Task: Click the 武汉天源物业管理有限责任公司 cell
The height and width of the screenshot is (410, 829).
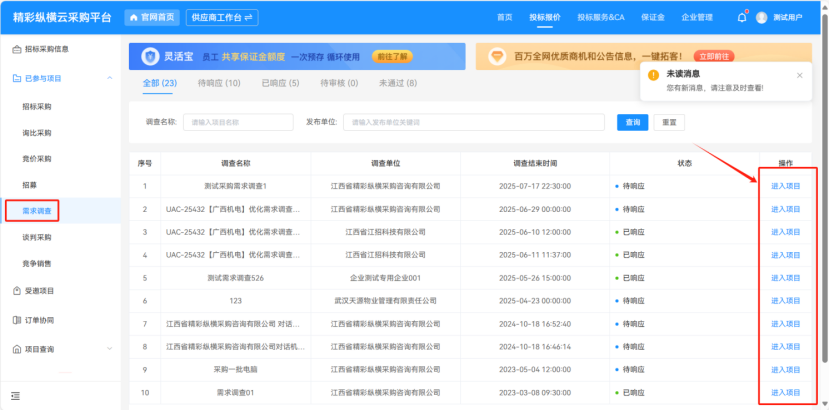Action: pyautogui.click(x=385, y=300)
